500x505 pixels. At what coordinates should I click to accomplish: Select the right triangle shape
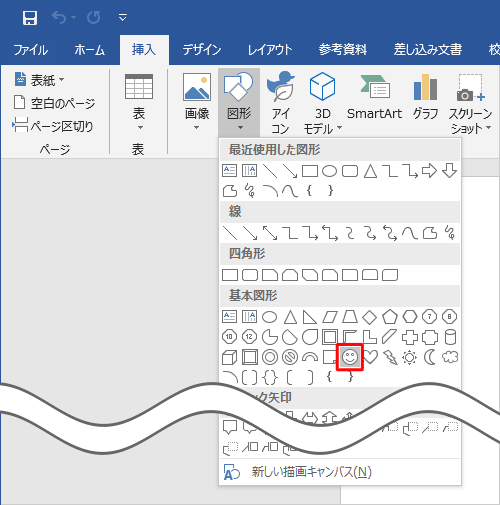pyautogui.click(x=310, y=317)
